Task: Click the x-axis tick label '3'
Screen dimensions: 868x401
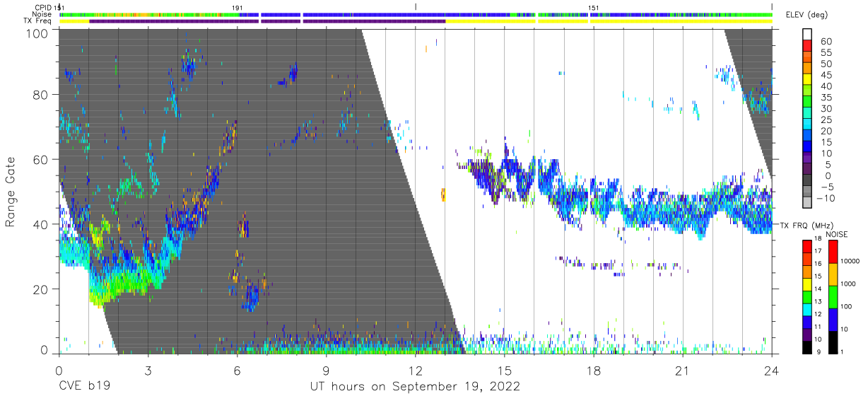Action: pyautogui.click(x=148, y=371)
